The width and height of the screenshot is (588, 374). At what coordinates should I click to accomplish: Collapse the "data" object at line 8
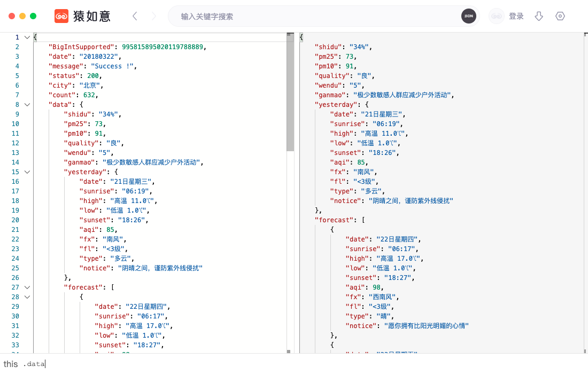(27, 105)
